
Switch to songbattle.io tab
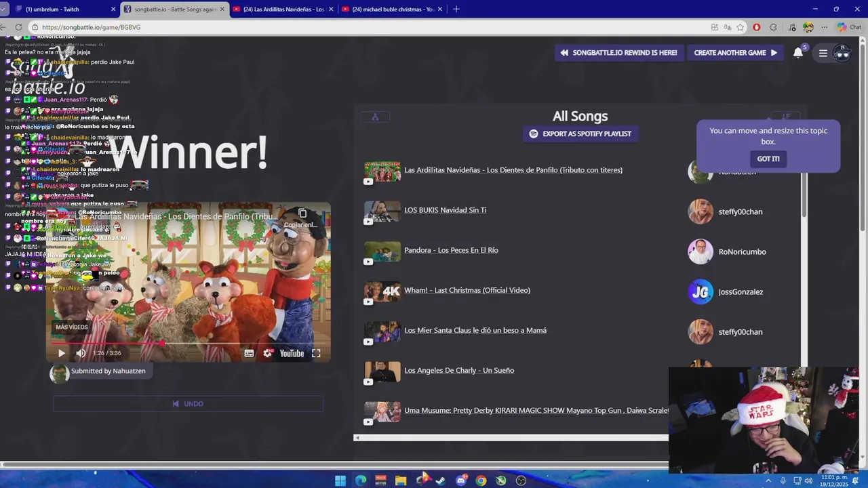pyautogui.click(x=174, y=9)
